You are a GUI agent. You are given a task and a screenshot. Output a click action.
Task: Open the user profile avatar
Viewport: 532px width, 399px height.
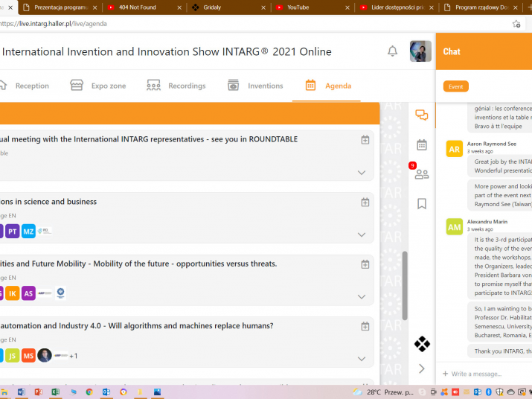420,51
